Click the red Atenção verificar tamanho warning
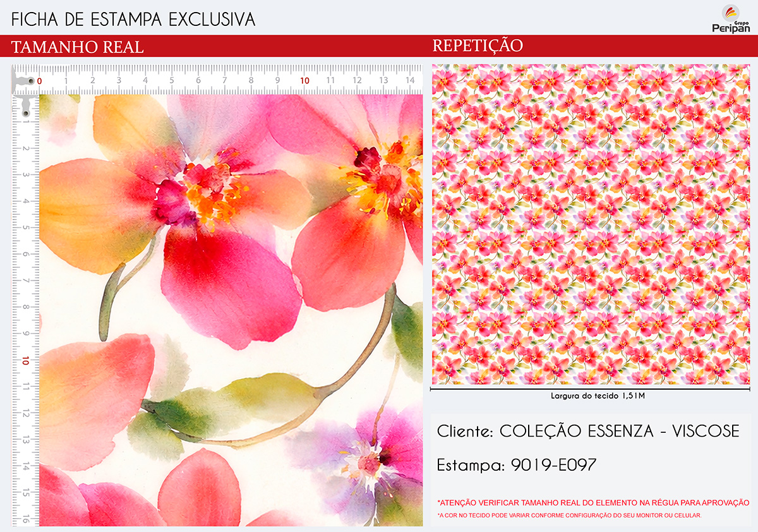758x532 pixels. click(593, 503)
